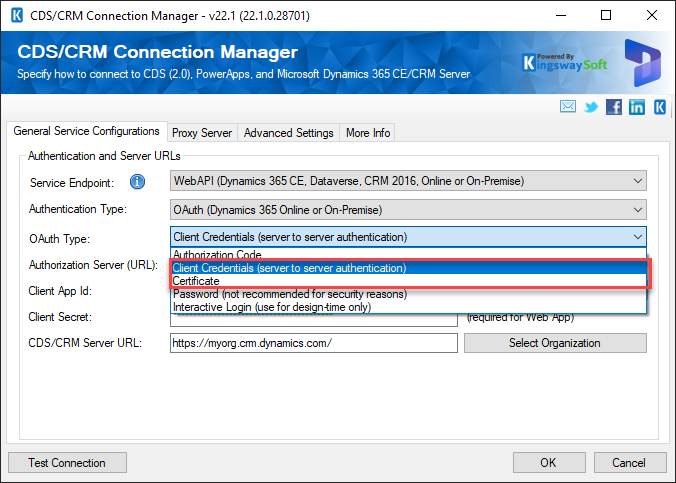Image resolution: width=676 pixels, height=483 pixels.
Task: Open the Twitter bird icon link
Action: coord(591,107)
